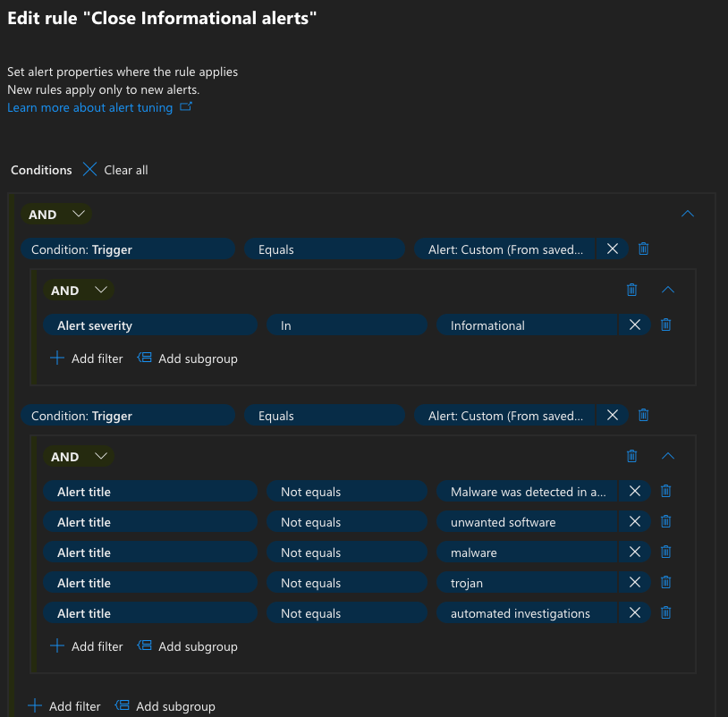Collapse the Alert severity subgroup
Viewport: 728px width, 717px height.
667,290
